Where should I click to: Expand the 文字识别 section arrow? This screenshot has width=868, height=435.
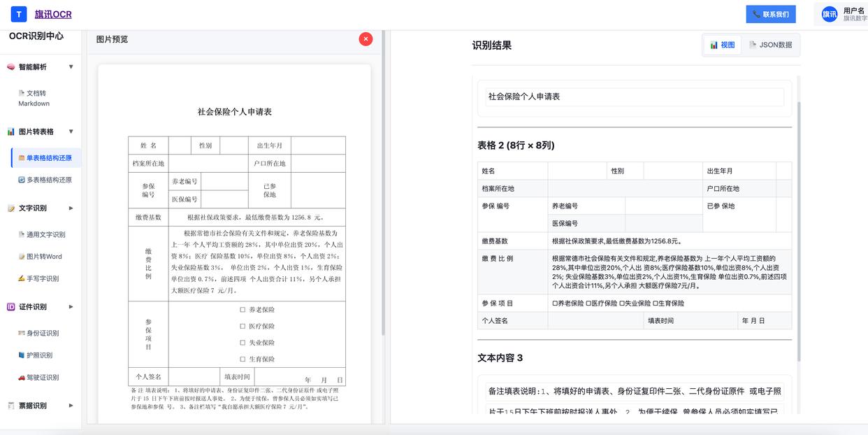click(71, 208)
